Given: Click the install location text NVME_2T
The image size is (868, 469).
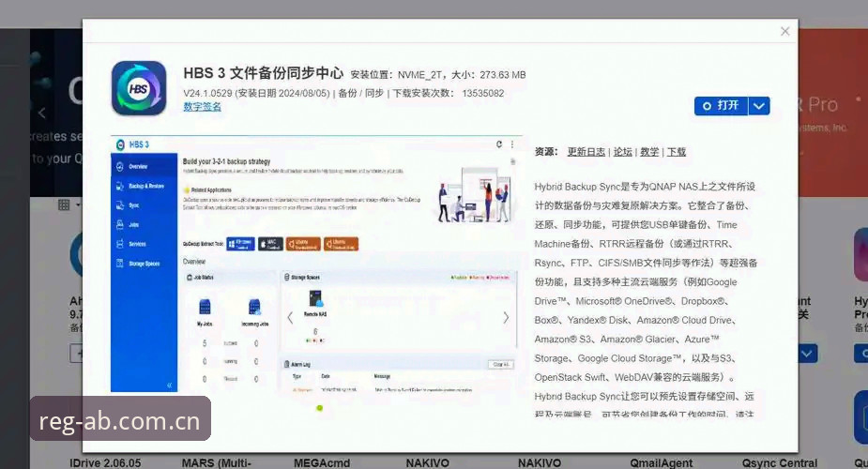Looking at the screenshot, I should [419, 75].
